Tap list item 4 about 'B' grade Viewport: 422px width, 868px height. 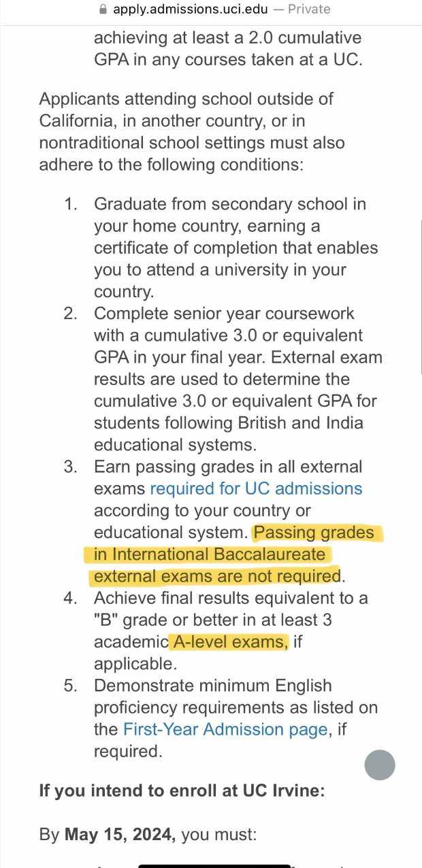click(231, 631)
